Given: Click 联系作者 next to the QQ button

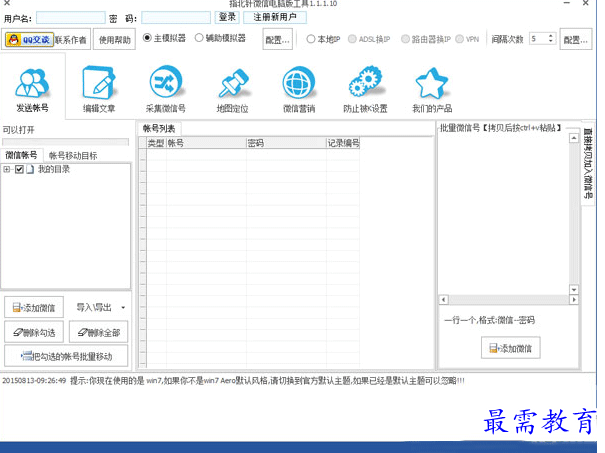Looking at the screenshot, I should tap(71, 40).
